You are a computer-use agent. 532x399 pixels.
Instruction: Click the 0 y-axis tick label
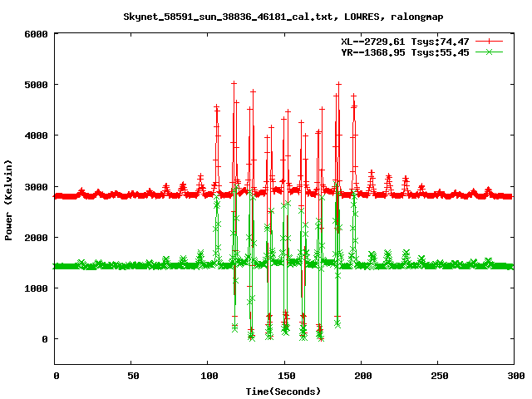coord(45,340)
